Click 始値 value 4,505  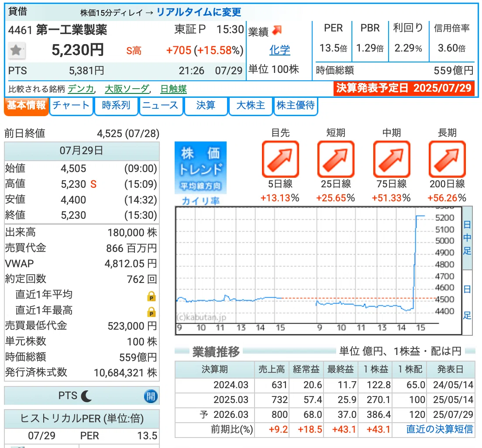click(73, 169)
